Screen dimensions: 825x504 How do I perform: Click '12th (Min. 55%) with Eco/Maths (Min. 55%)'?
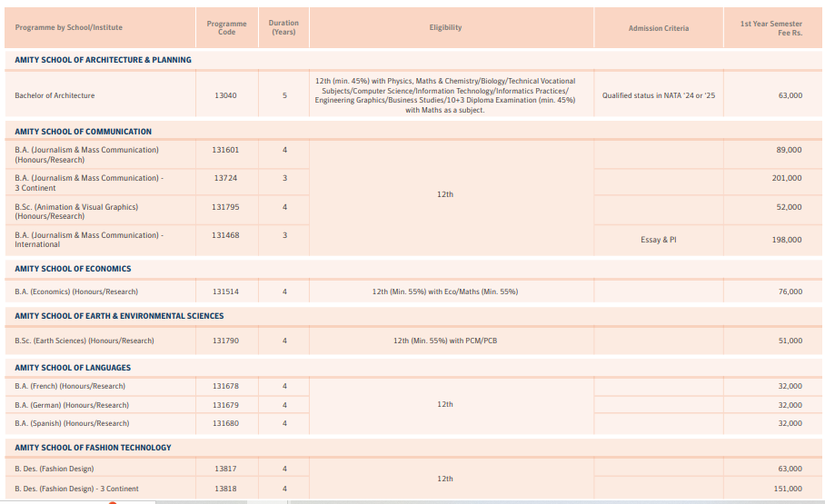click(x=445, y=292)
